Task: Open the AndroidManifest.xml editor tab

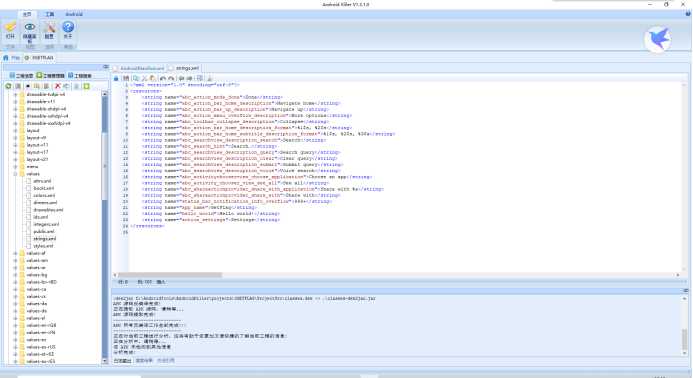Action: point(139,68)
